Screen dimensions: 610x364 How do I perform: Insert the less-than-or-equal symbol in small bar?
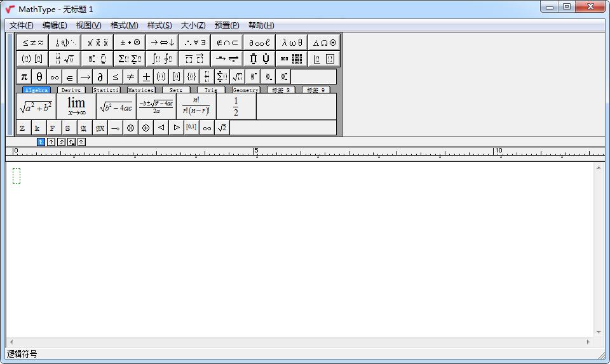pos(116,77)
